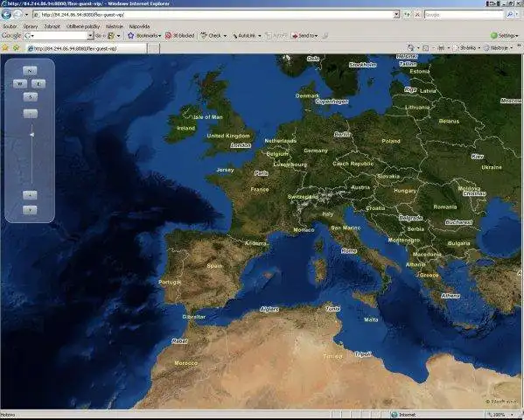
Task: Open the Úpravy menu
Action: coord(31,26)
